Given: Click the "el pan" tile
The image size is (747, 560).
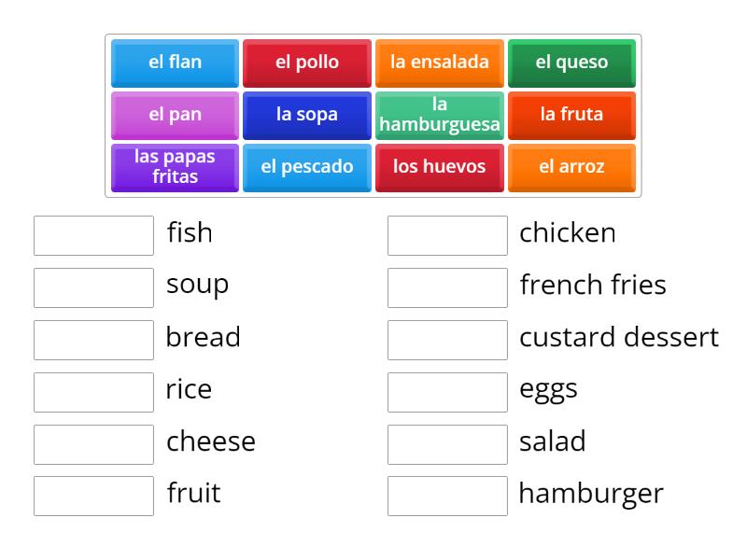Looking at the screenshot, I should (174, 115).
